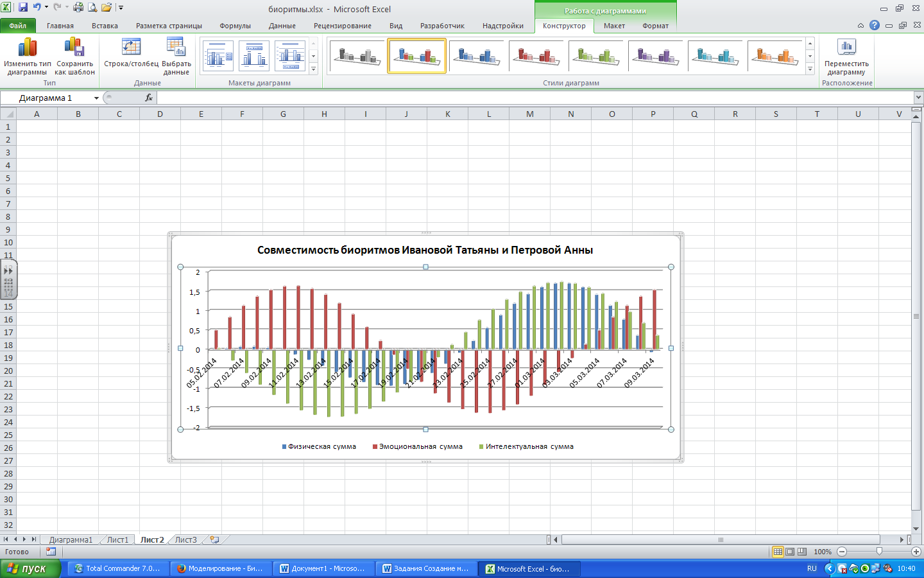Image resolution: width=924 pixels, height=578 pixels.
Task: Open the Windows пуск Start button
Action: click(x=30, y=568)
